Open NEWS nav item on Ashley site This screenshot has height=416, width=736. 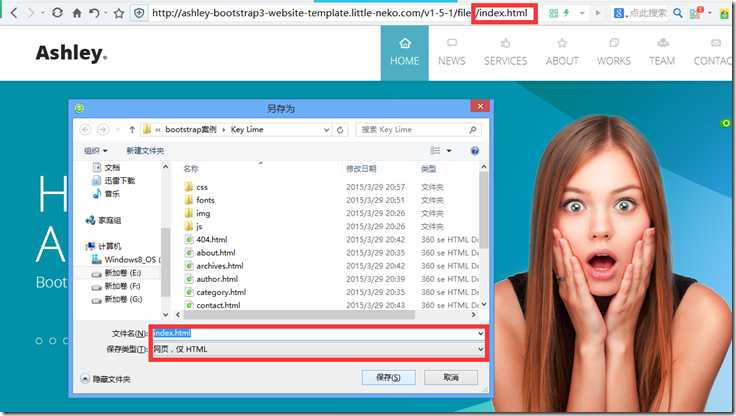[x=452, y=53]
